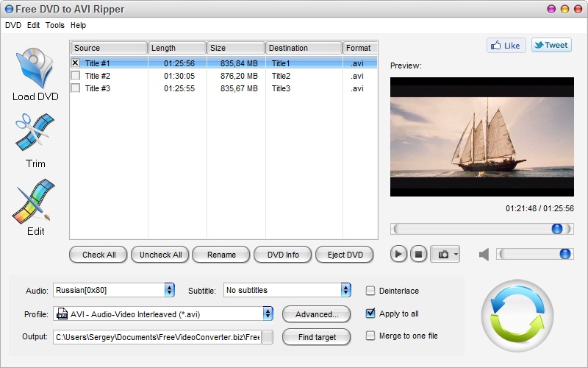
Task: Click the preview seek slider handle
Action: pyautogui.click(x=557, y=229)
